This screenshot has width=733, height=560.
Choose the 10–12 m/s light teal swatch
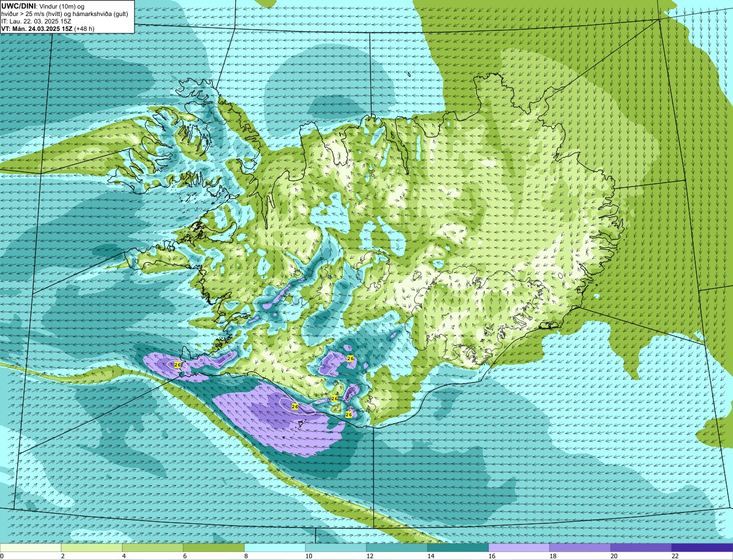coord(336,547)
